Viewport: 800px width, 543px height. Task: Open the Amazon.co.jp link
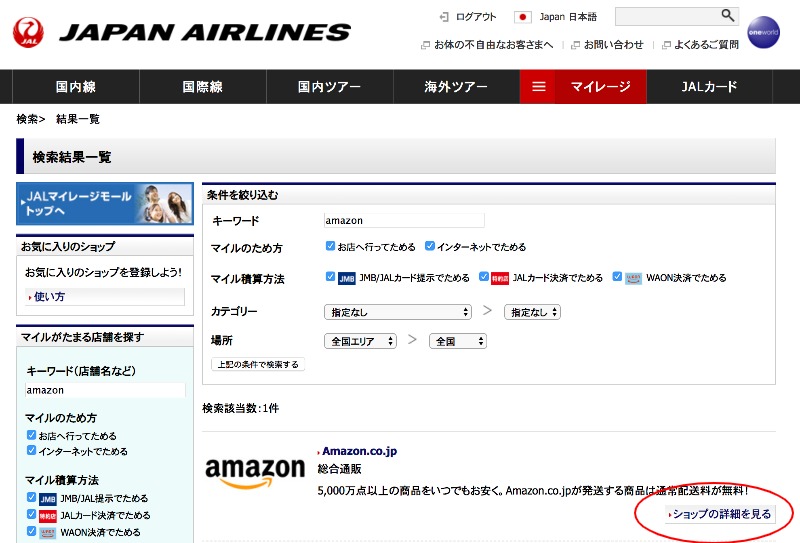click(x=359, y=451)
